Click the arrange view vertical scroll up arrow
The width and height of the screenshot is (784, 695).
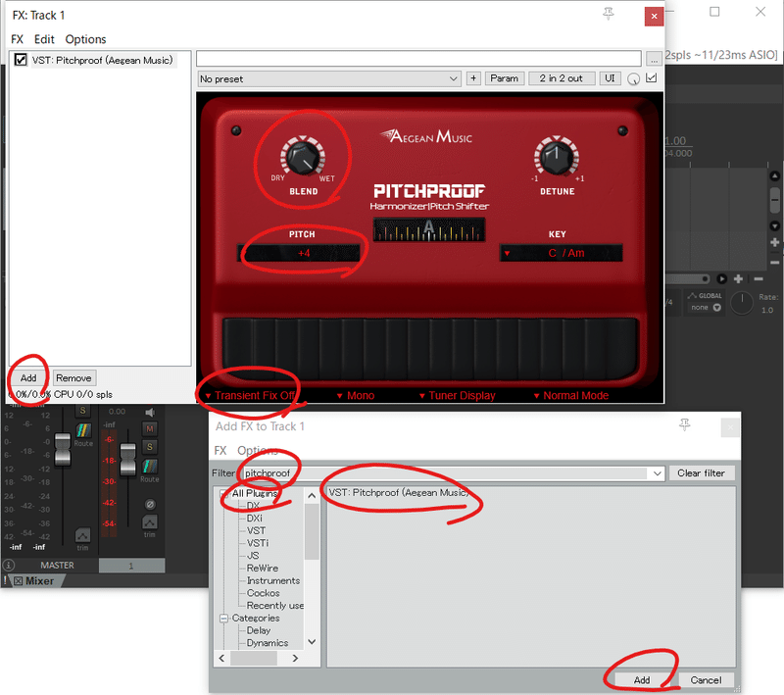[x=775, y=176]
